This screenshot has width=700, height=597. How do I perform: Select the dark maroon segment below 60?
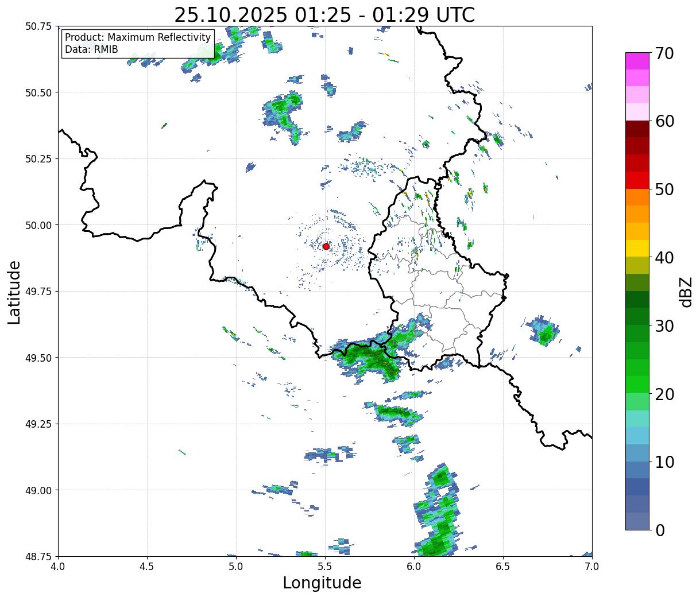tap(637, 129)
